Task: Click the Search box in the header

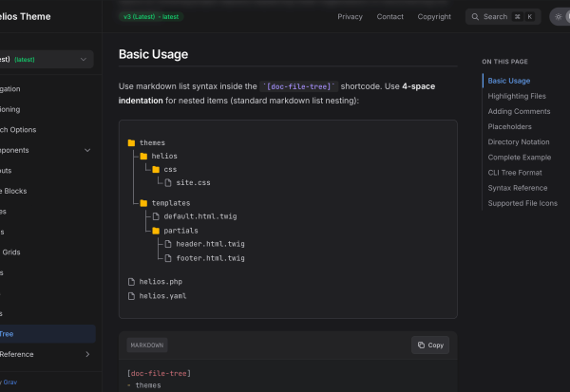Action: coord(503,17)
